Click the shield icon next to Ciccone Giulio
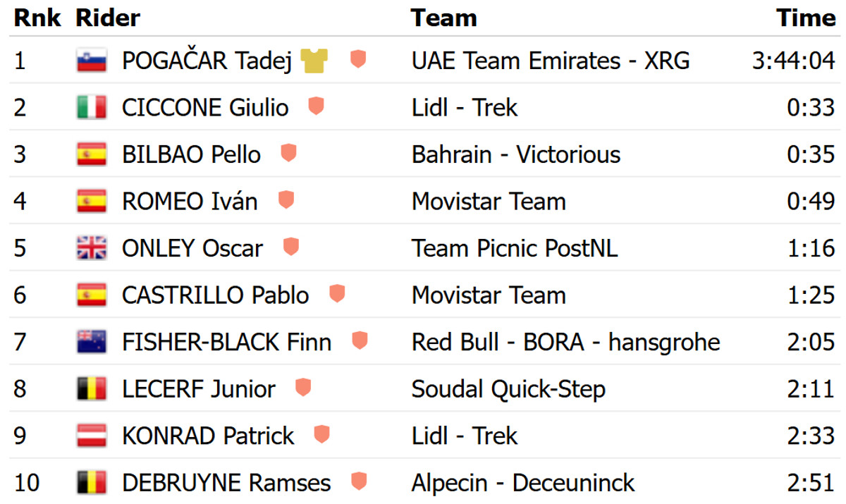The width and height of the screenshot is (846, 504). pos(316,107)
